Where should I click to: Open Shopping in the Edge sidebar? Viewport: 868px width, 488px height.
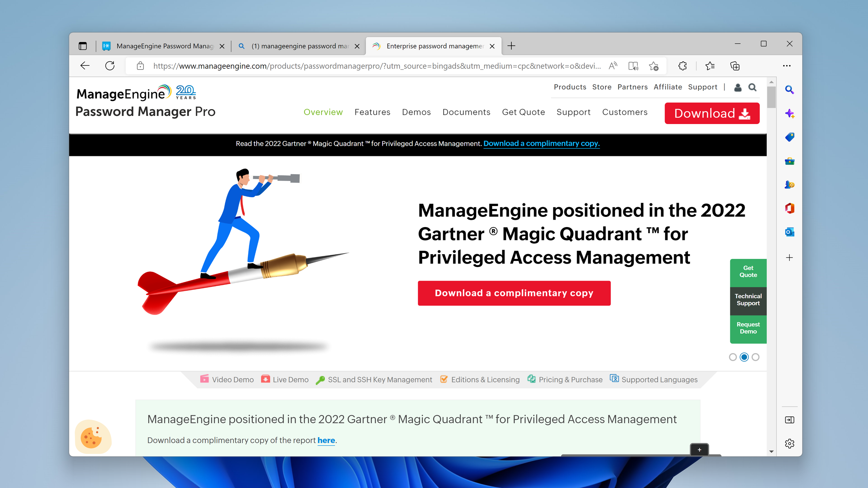[789, 137]
